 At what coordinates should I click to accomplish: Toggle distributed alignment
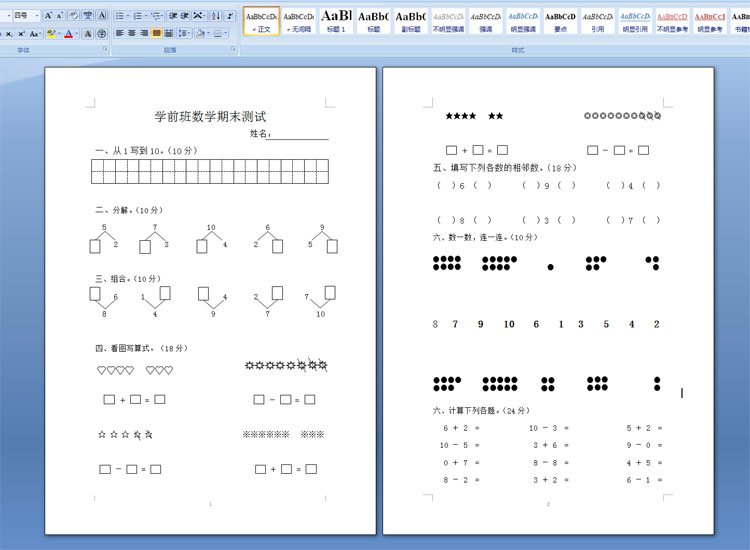[x=168, y=33]
